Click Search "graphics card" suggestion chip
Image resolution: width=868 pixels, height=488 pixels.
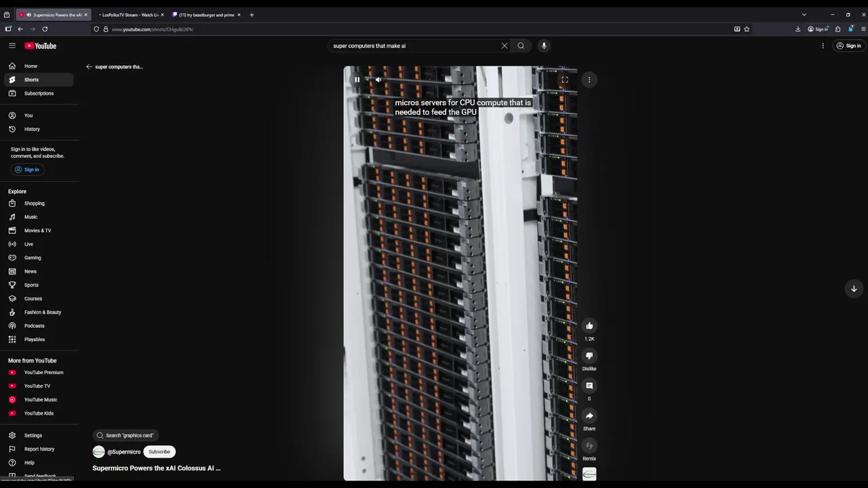125,435
